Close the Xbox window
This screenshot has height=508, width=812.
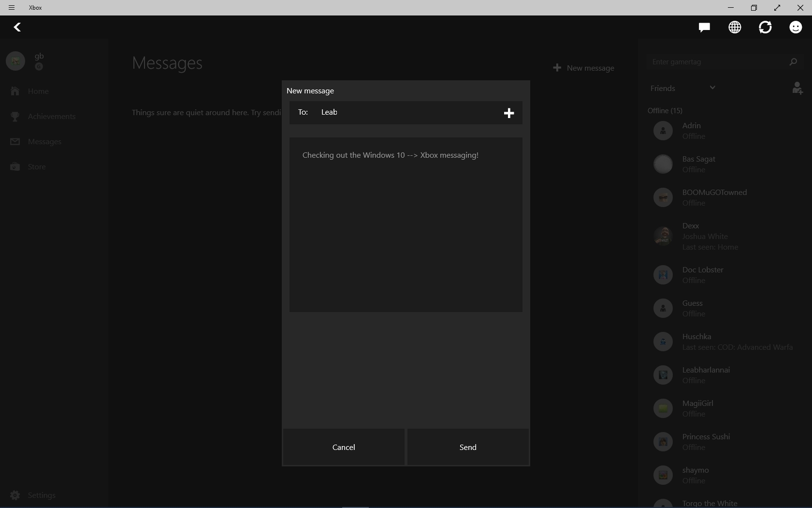(x=800, y=8)
